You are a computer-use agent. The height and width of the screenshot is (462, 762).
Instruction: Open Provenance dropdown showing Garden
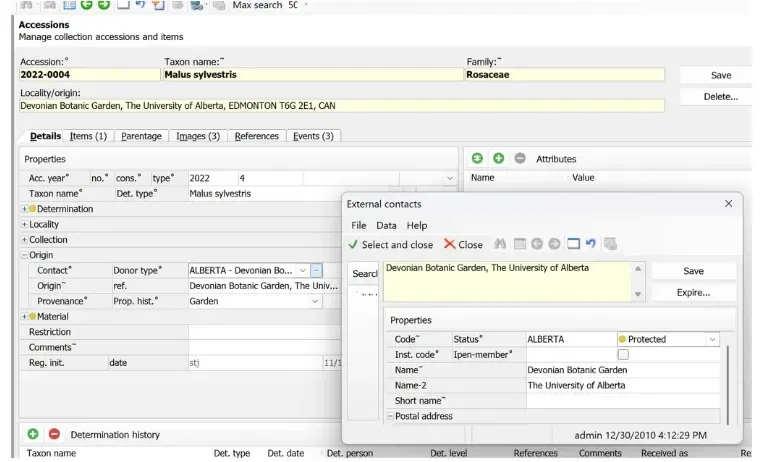pos(315,301)
